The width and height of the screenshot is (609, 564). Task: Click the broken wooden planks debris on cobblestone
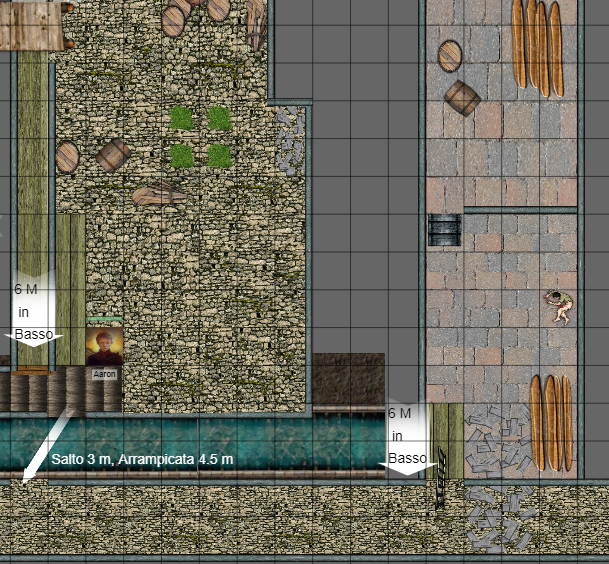click(159, 193)
